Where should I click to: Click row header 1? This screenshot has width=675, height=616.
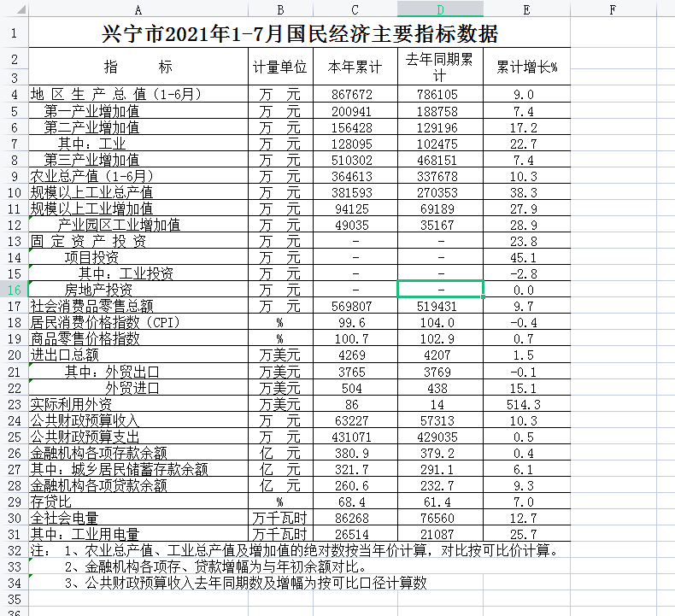(x=14, y=35)
